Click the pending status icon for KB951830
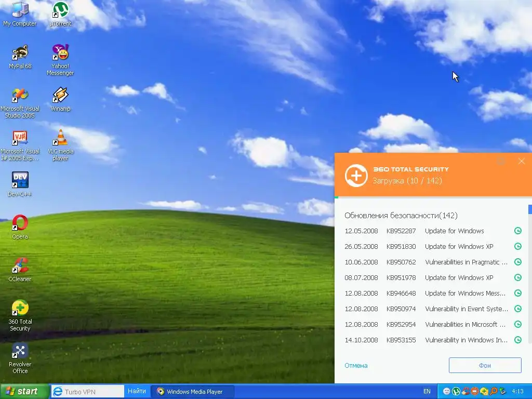This screenshot has height=399, width=532. click(x=518, y=246)
